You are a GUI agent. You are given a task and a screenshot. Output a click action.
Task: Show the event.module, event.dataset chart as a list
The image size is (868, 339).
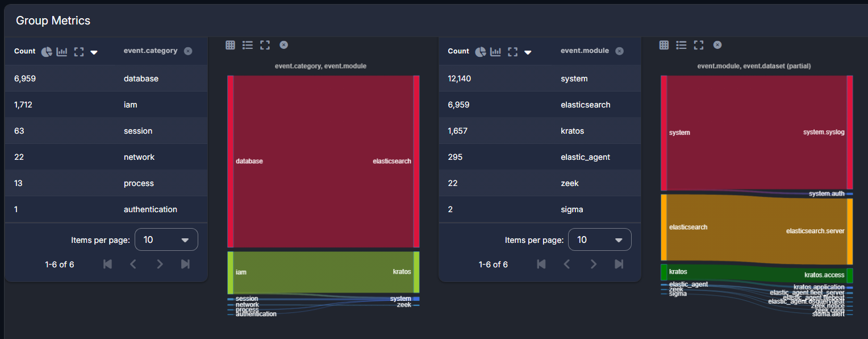pos(681,45)
